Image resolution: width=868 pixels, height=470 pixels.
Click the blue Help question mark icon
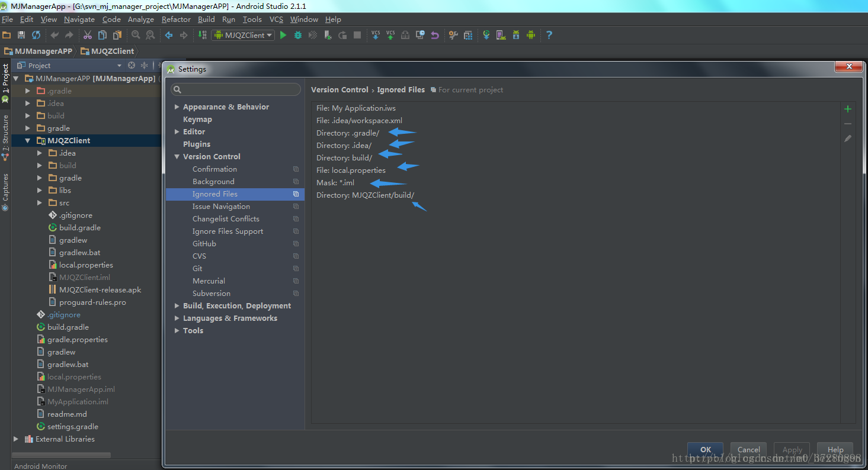(549, 35)
